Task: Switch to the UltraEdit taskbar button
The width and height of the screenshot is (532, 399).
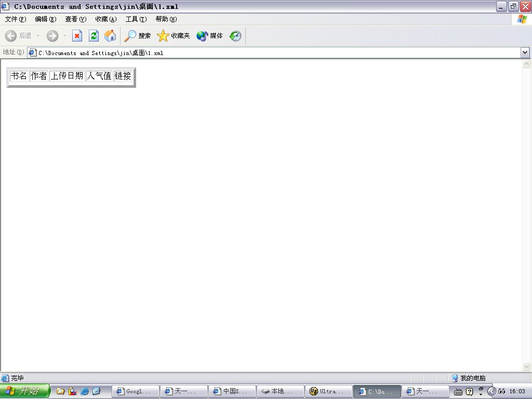Action: pyautogui.click(x=327, y=392)
